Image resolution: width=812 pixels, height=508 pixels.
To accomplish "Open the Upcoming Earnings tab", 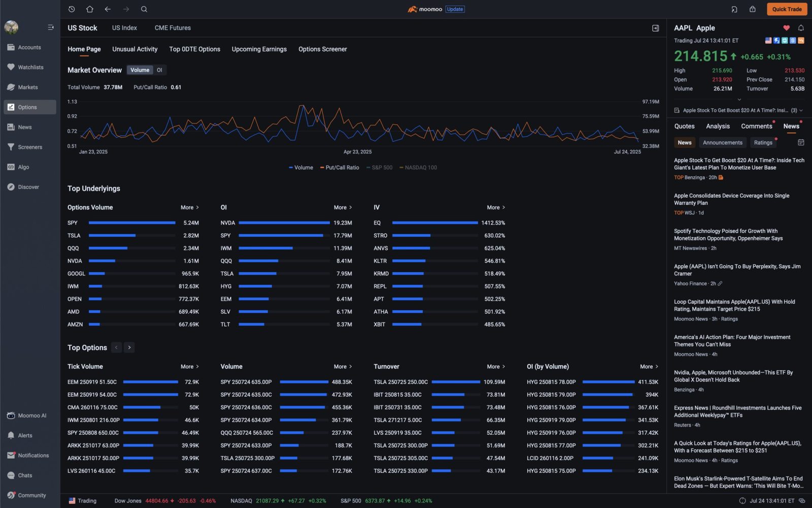I will (x=259, y=49).
